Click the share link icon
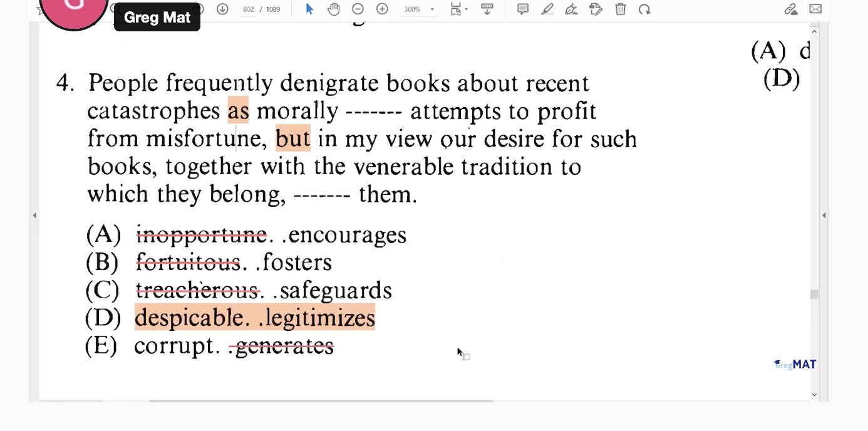This screenshot has width=868, height=431. (791, 9)
